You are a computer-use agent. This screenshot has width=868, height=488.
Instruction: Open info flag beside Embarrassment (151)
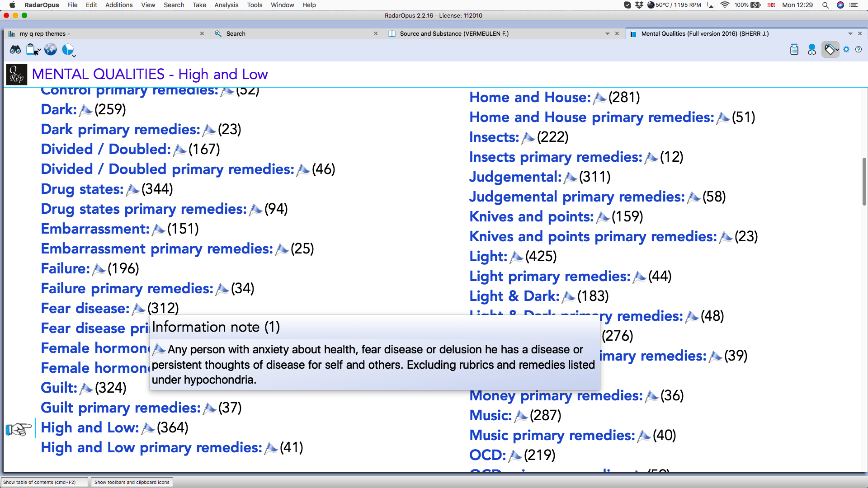tap(158, 229)
